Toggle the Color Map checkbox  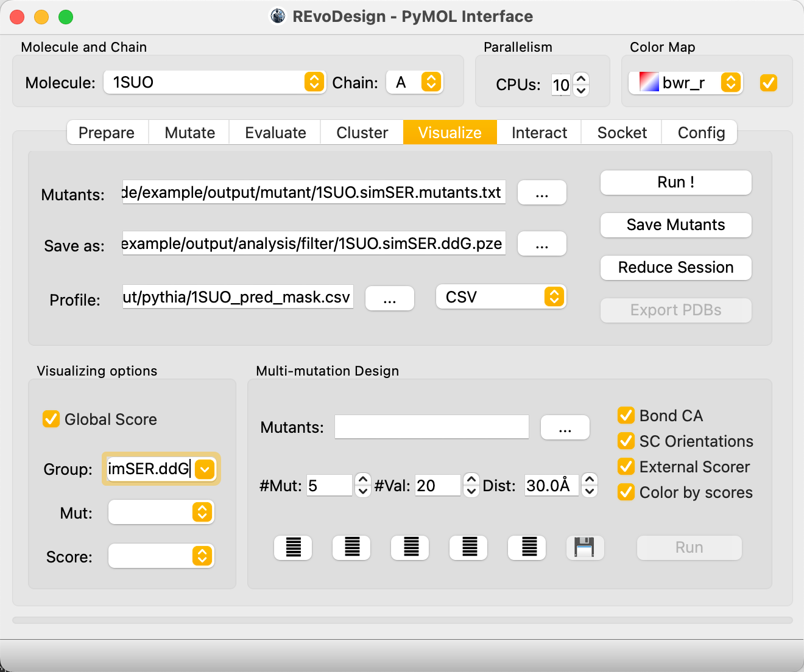pyautogui.click(x=769, y=82)
